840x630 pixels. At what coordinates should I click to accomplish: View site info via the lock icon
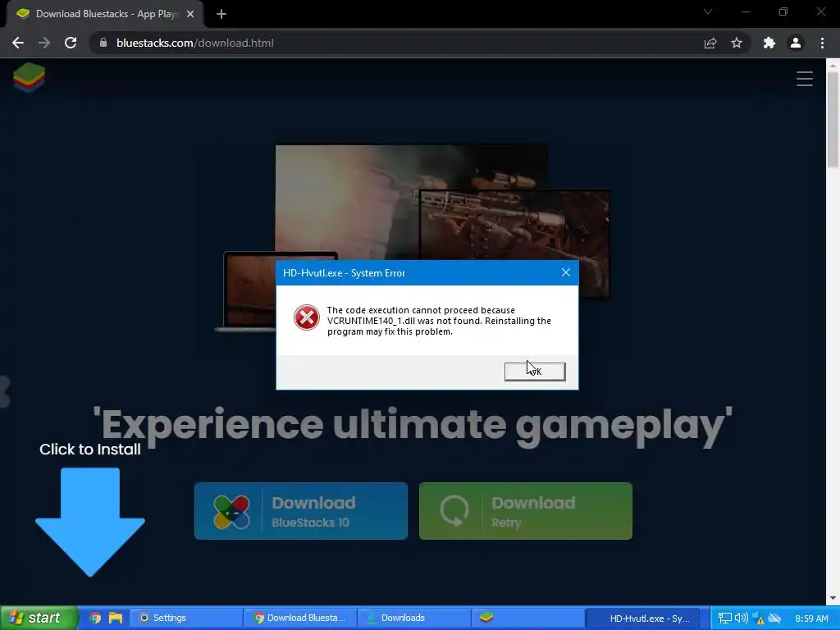(103, 43)
